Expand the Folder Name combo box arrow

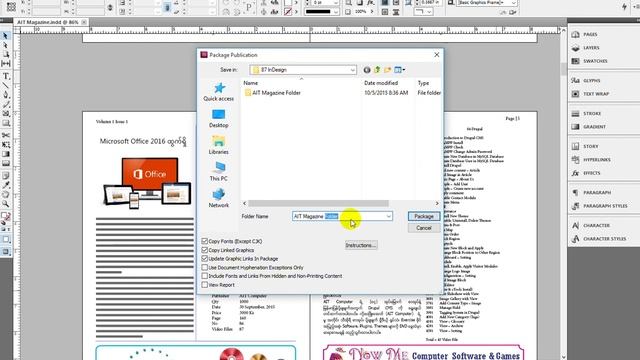(389, 216)
